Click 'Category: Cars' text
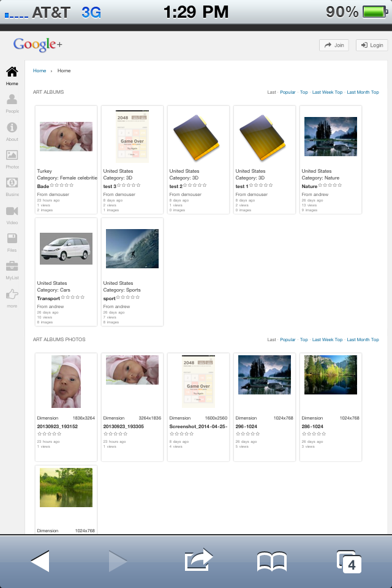The width and height of the screenshot is (392, 588). [53, 290]
